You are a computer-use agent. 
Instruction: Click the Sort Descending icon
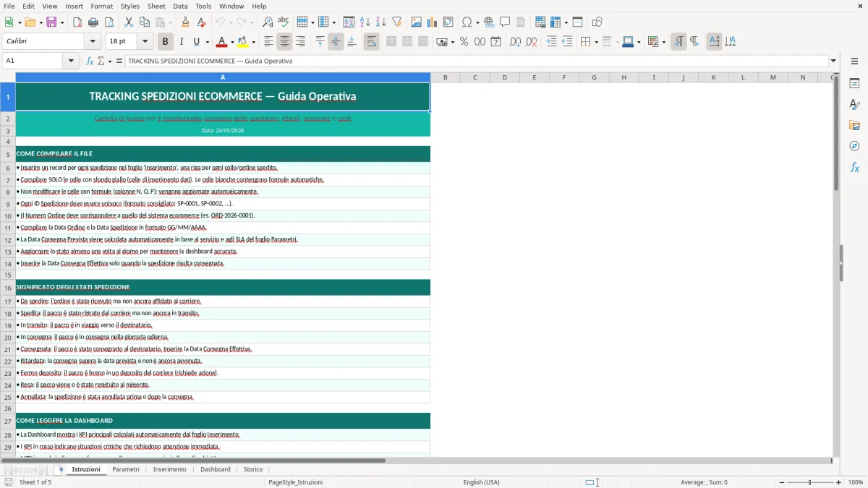pyautogui.click(x=380, y=22)
